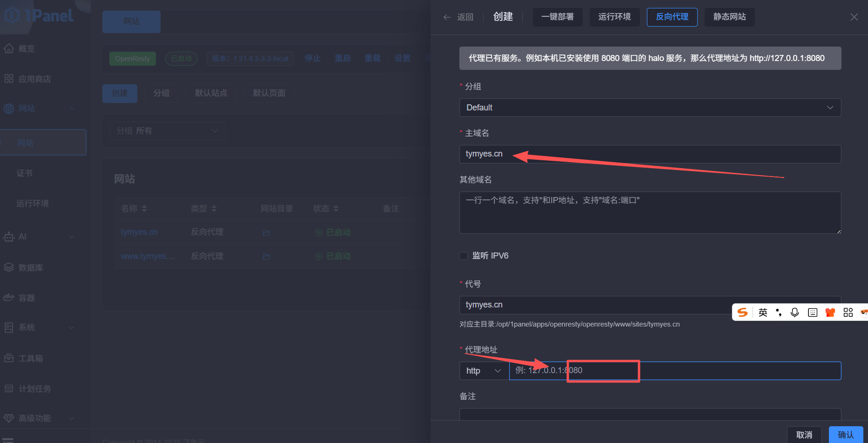Open the 分组 Default dropdown

650,108
